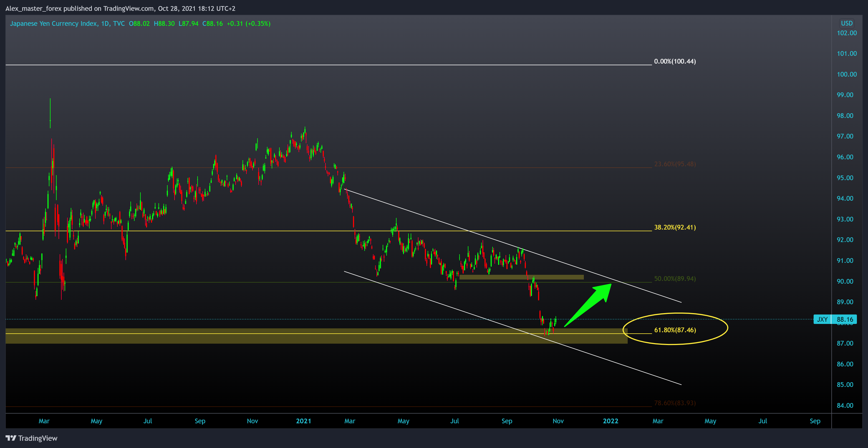Click the first Mar label on time axis

coord(44,421)
